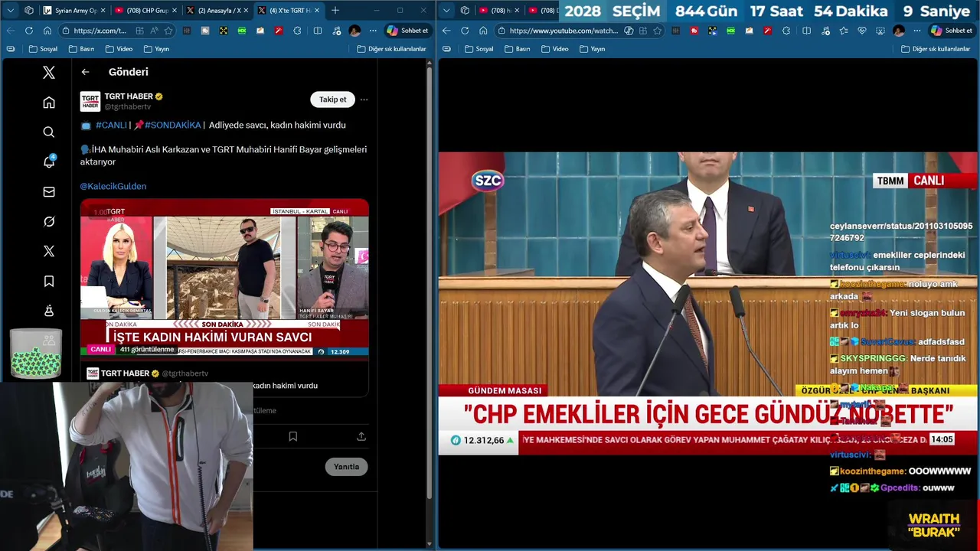The width and height of the screenshot is (980, 551).
Task: Open Settings and more menu in YouTube browser
Action: (x=916, y=31)
